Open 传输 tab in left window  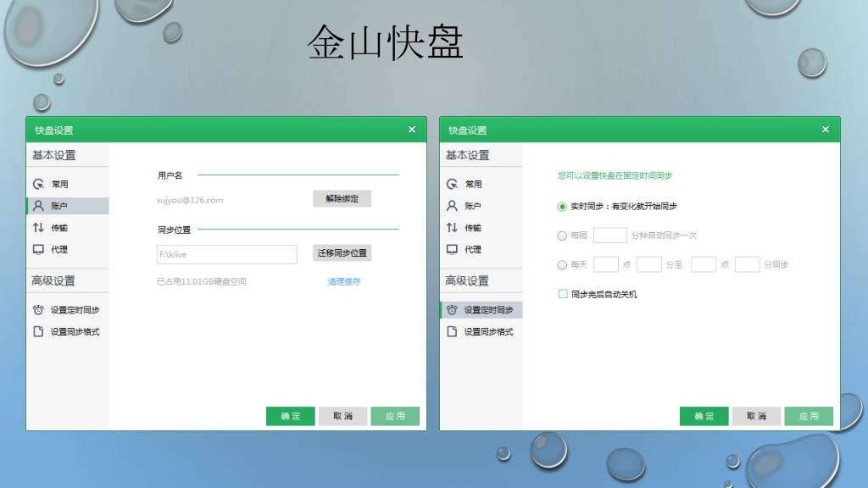coord(68,227)
